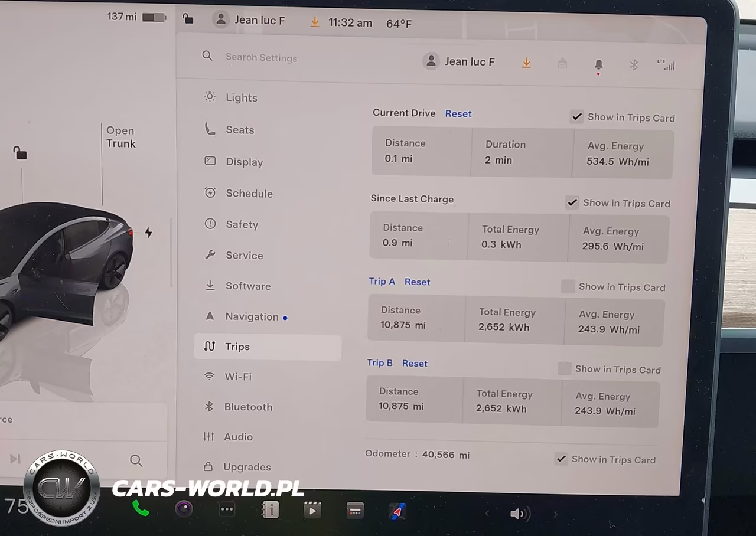Tap the speaker volume icon

click(x=520, y=514)
